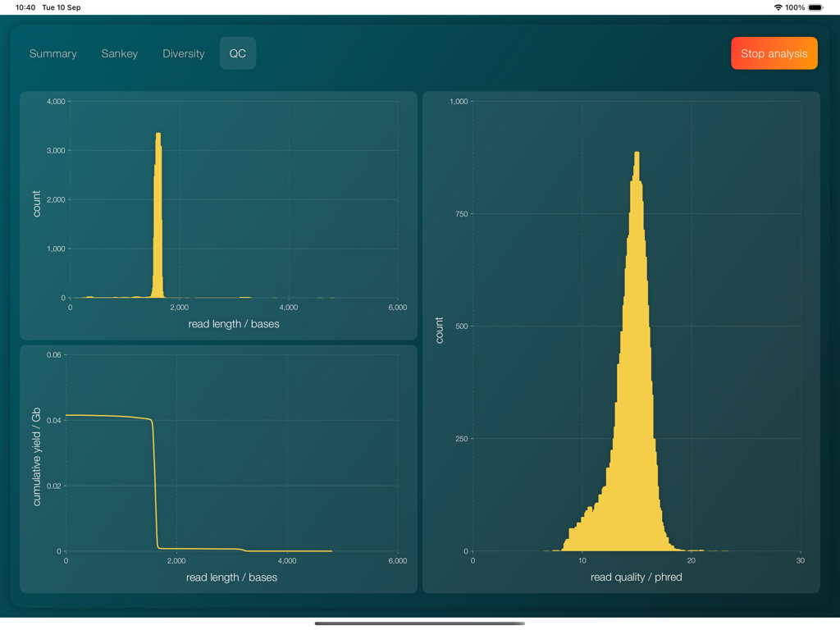
Task: Open the Summary tab
Action: (53, 53)
